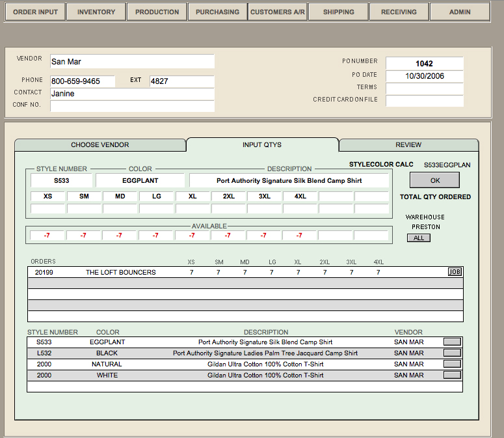Select the WHITE color row entry

(107, 376)
